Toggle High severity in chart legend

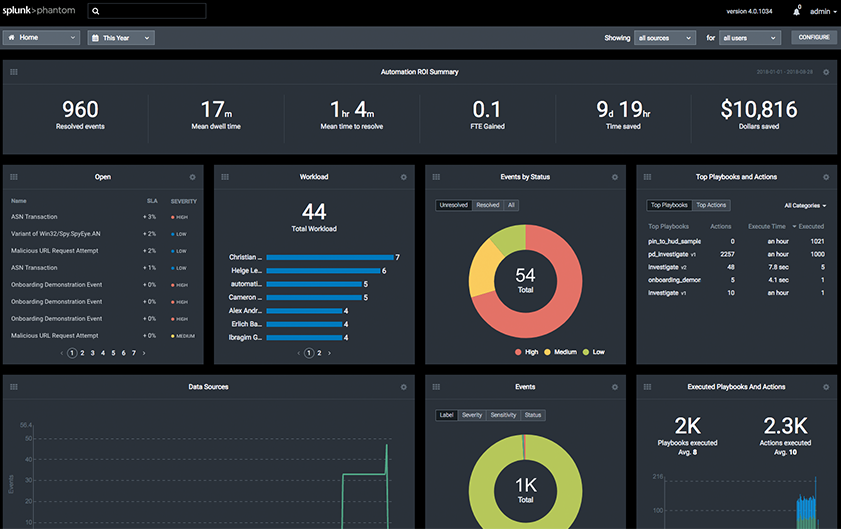pos(526,352)
